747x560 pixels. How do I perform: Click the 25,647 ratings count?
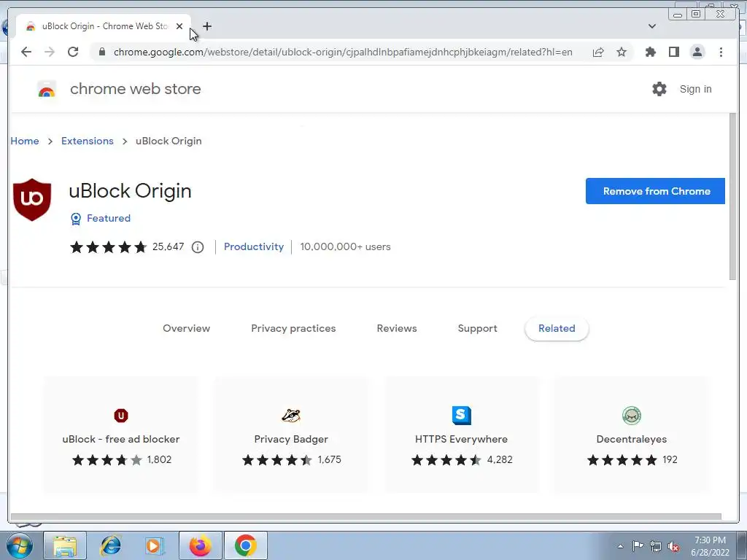point(169,246)
